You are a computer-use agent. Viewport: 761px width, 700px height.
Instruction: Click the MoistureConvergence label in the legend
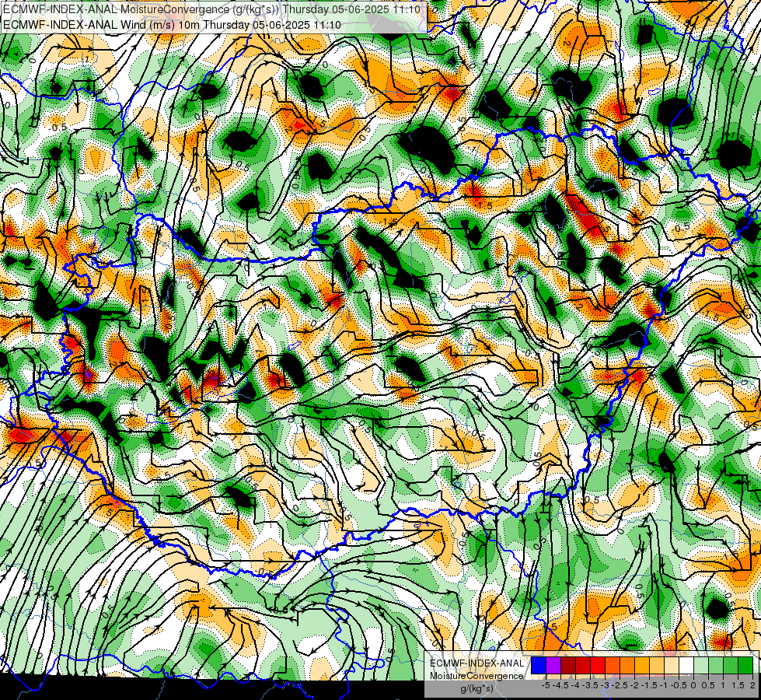click(476, 676)
